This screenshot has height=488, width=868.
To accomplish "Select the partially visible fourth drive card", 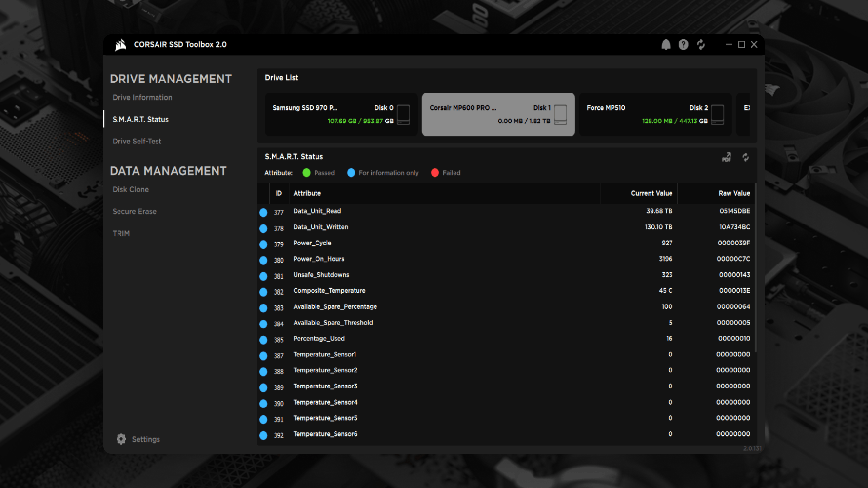I will pyautogui.click(x=743, y=114).
